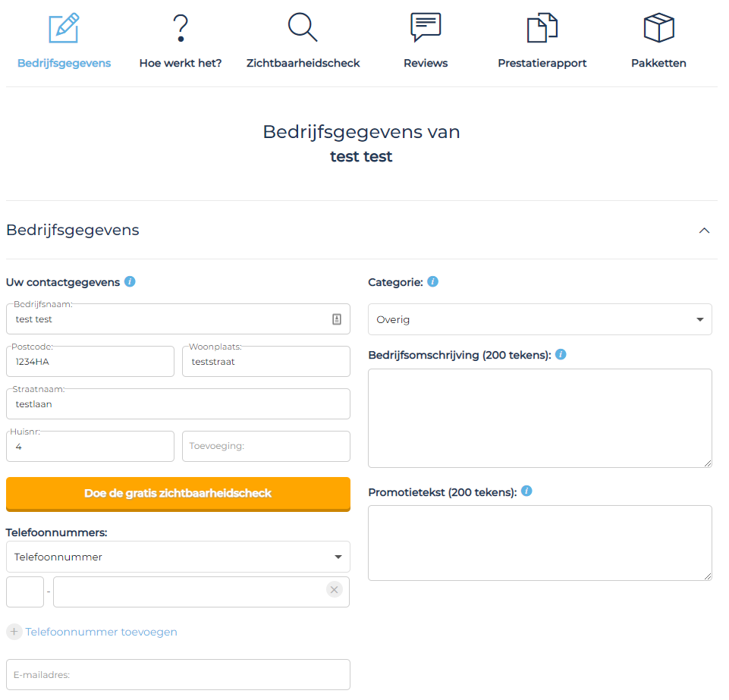Collapse the Bedrijfsgegevens section chevron
The image size is (729, 700).
(704, 231)
